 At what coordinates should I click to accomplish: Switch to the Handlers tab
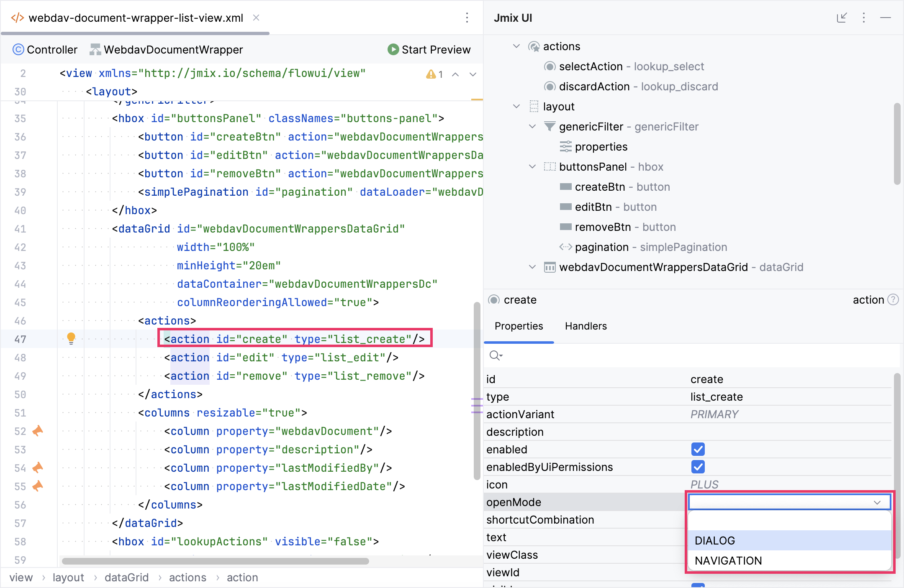(586, 326)
